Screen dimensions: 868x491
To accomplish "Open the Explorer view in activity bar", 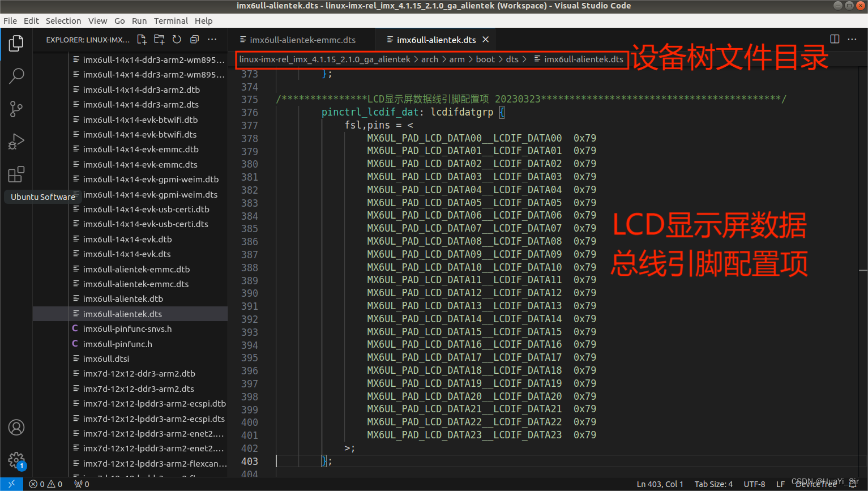I will 16,43.
